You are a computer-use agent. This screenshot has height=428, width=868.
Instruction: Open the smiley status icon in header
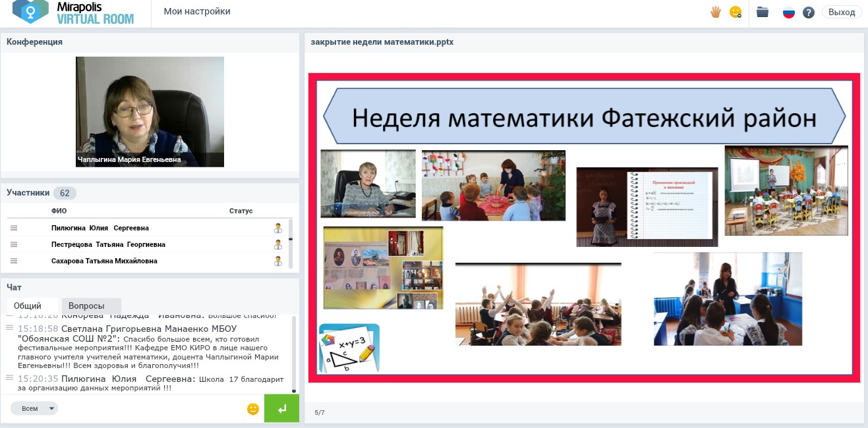click(736, 12)
